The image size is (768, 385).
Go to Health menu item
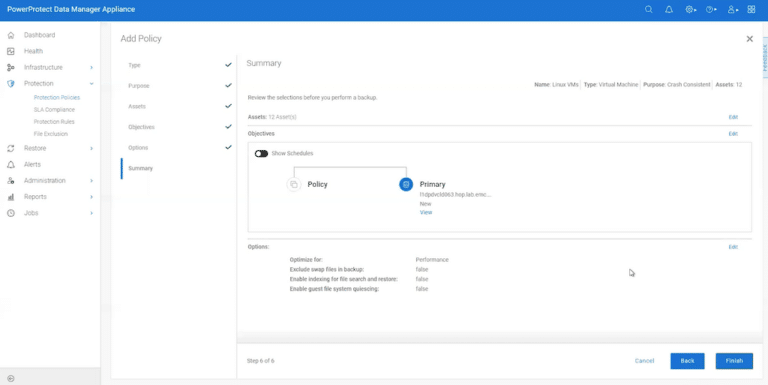pyautogui.click(x=33, y=51)
